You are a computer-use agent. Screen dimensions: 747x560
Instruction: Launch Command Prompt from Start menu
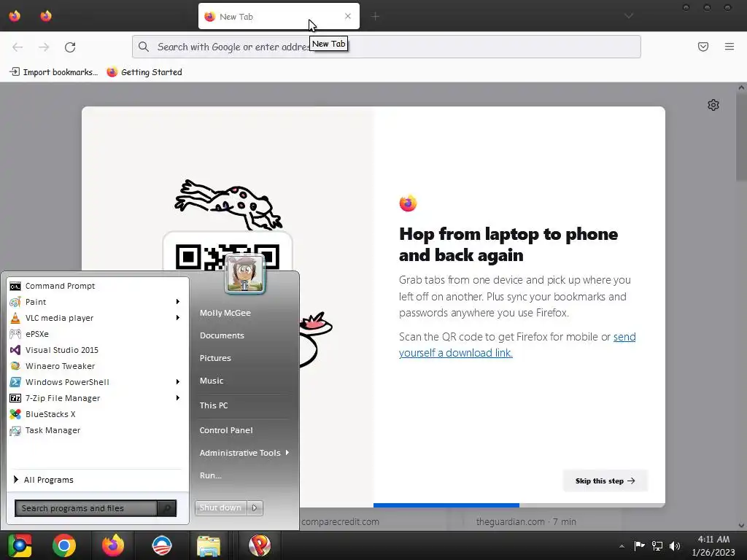tap(96, 286)
